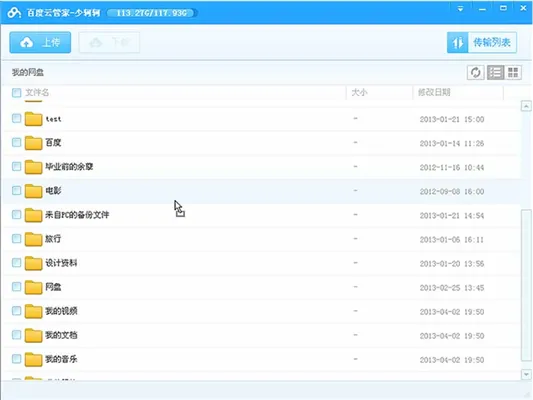Open the 传输列表 transfer list
This screenshot has height=400, width=533.
tap(482, 42)
